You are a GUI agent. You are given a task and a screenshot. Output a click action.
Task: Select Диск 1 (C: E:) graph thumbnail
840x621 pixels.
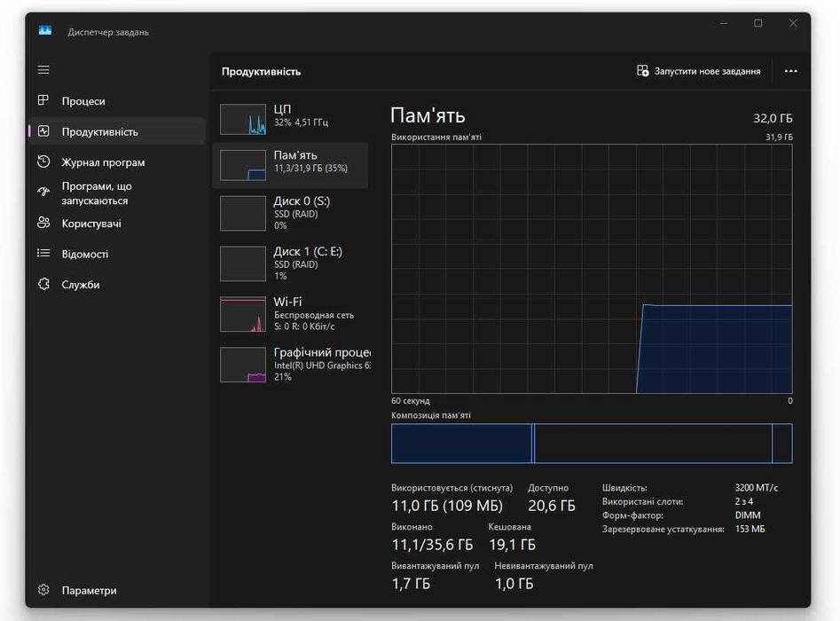pyautogui.click(x=243, y=263)
